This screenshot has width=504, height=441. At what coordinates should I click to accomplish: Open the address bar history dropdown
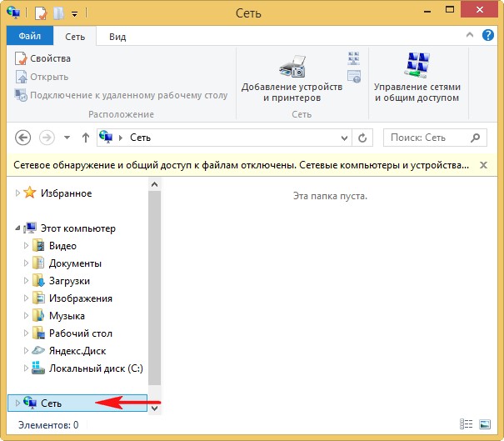(x=342, y=137)
